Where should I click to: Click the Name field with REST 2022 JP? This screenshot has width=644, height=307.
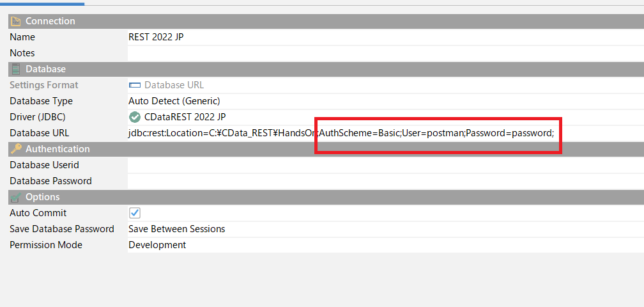(383, 37)
